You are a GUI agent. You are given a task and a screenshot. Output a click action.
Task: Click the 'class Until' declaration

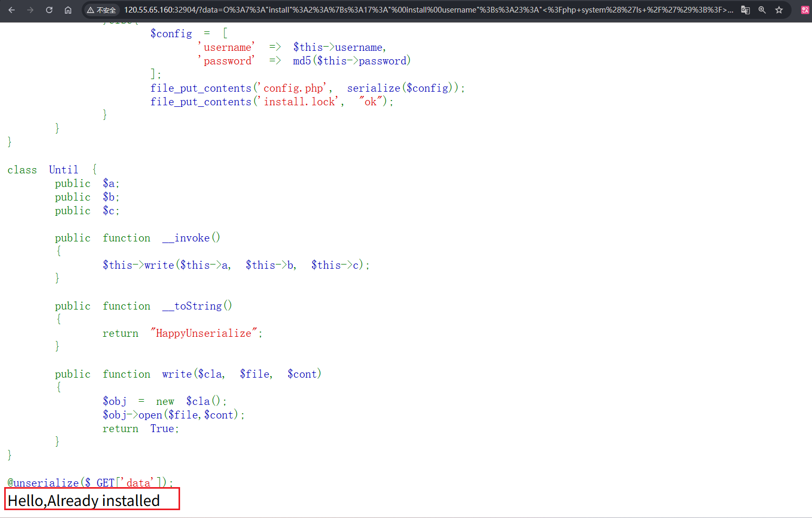[x=43, y=170]
